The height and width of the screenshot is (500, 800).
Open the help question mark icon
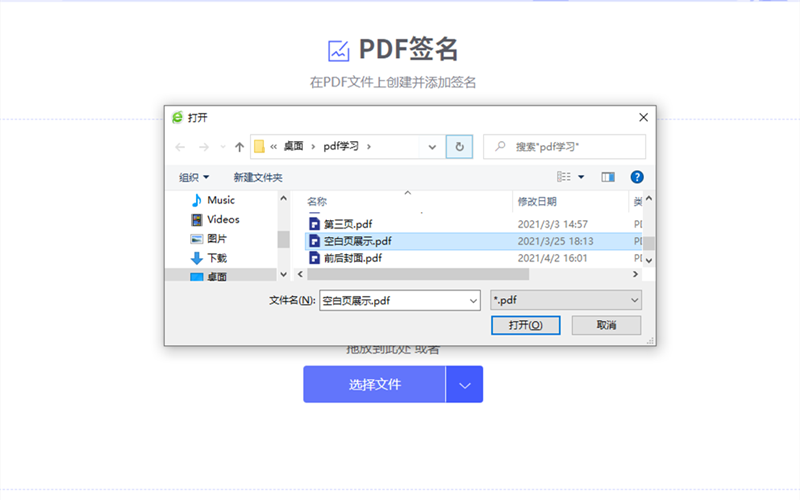pyautogui.click(x=637, y=177)
